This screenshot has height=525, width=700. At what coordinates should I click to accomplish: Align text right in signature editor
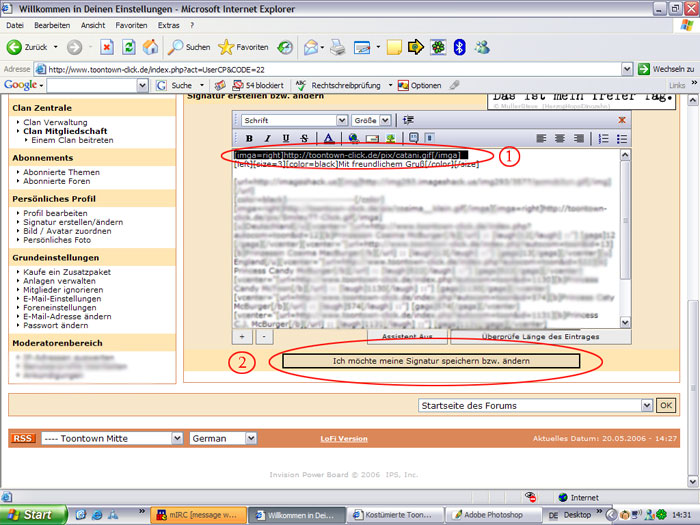pos(579,138)
